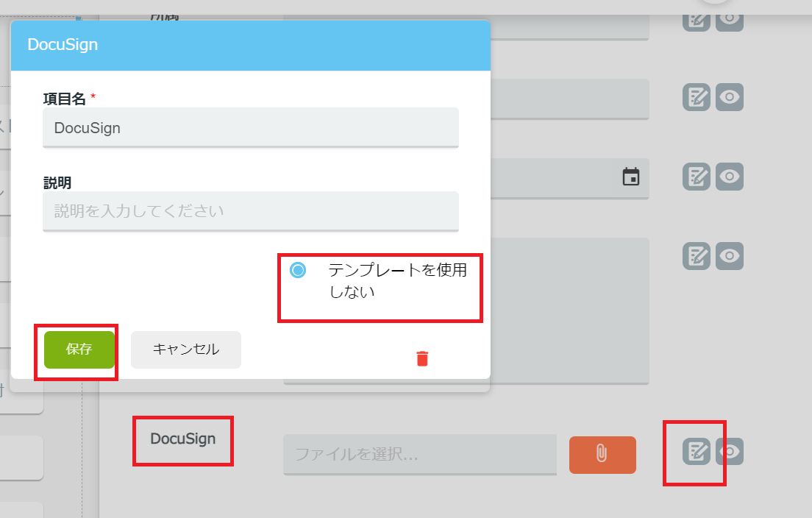Toggle the eye icon on the row above the date field
The height and width of the screenshot is (518, 812).
point(730,97)
